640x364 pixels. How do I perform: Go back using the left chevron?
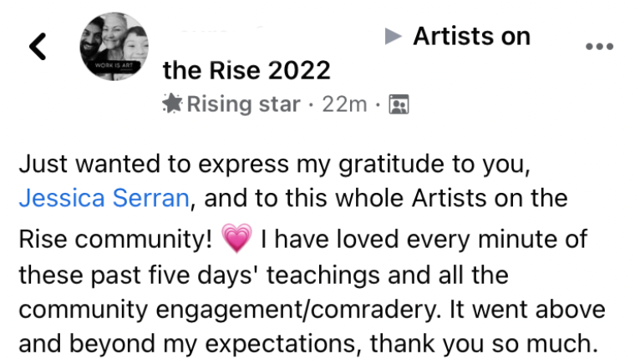pos(38,46)
